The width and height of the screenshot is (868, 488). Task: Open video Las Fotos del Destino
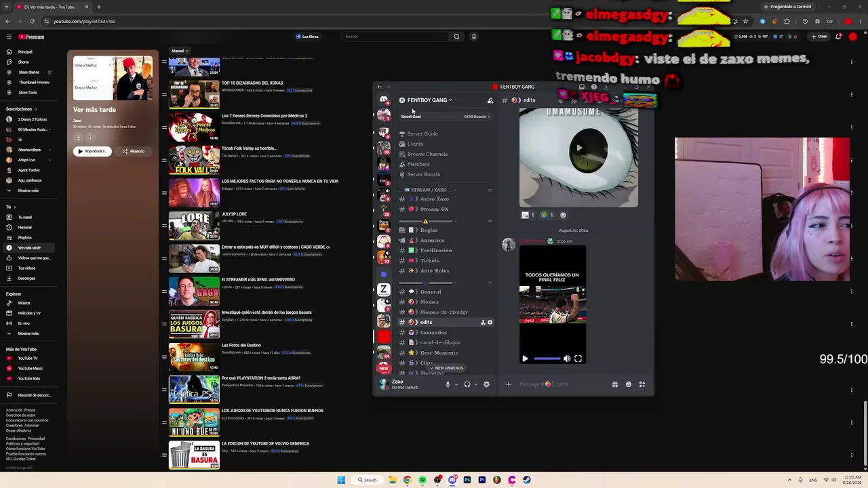[x=241, y=345]
